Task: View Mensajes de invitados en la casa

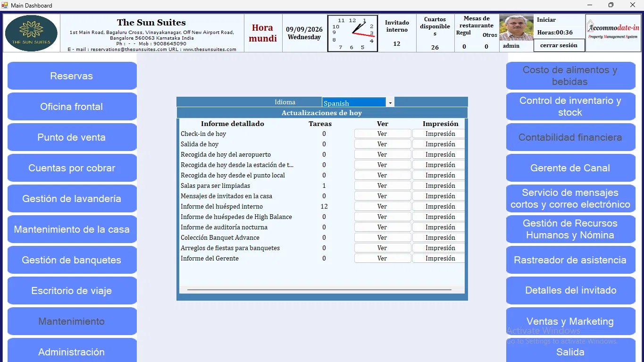Action: coord(383,196)
